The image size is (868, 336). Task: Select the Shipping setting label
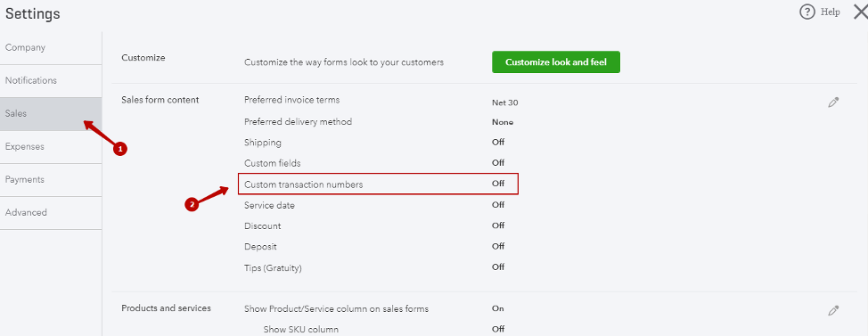tap(262, 143)
